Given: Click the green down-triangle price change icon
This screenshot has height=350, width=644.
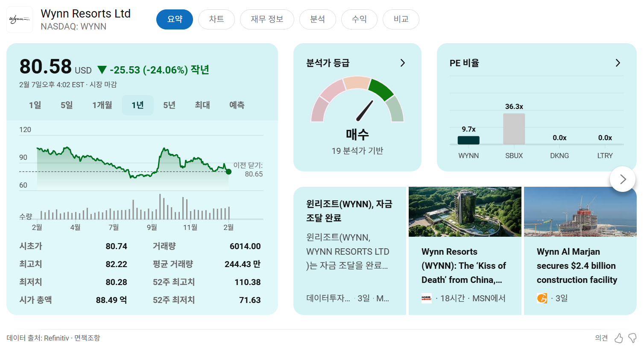Looking at the screenshot, I should pos(102,70).
